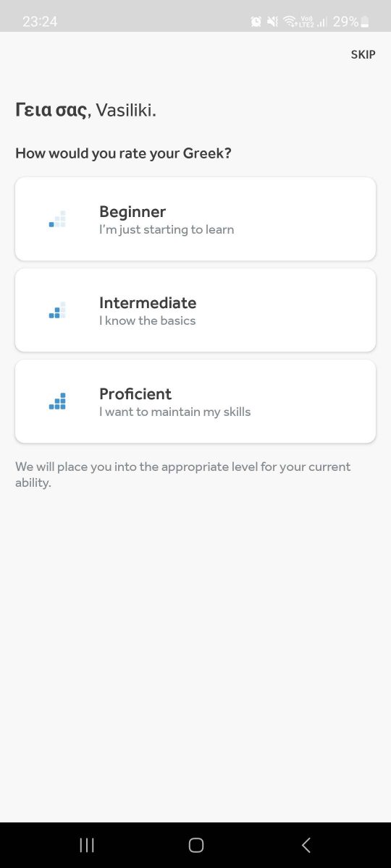The height and width of the screenshot is (868, 391).
Task: Tap the 23:24 clock in status bar
Action: [x=40, y=22]
